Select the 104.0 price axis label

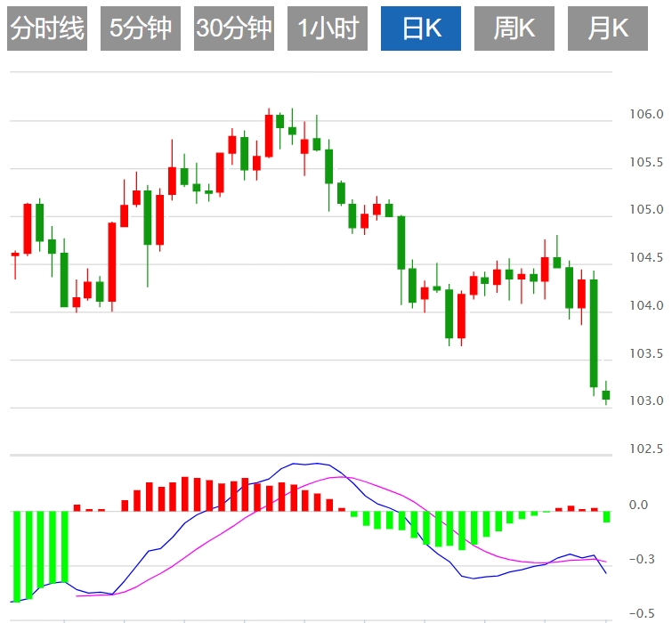tap(645, 306)
